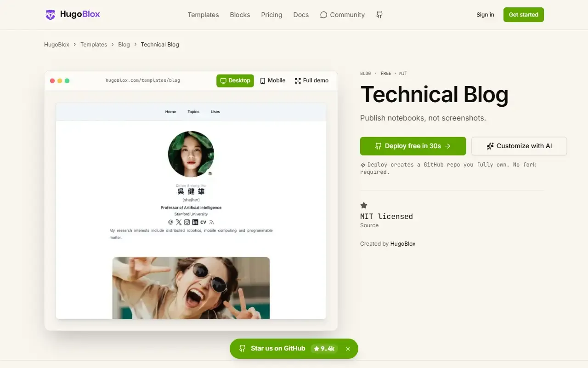Open the X (Twitter) profile icon
Screen dimensions: 588x368
pyautogui.click(x=179, y=222)
